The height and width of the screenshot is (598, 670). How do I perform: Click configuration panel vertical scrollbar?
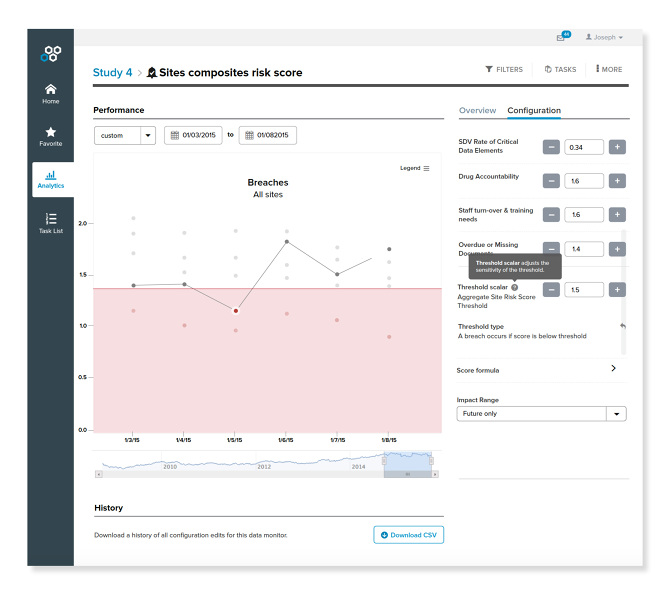click(x=623, y=292)
